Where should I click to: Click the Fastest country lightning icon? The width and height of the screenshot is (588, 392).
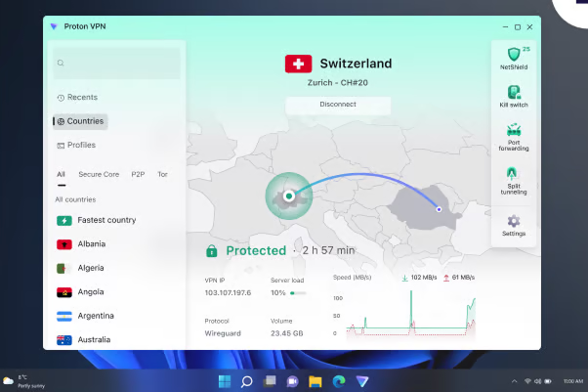pos(64,220)
